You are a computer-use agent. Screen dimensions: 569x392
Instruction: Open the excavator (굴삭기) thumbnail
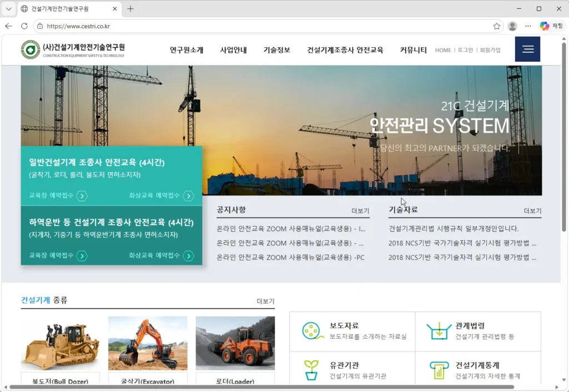coord(148,343)
